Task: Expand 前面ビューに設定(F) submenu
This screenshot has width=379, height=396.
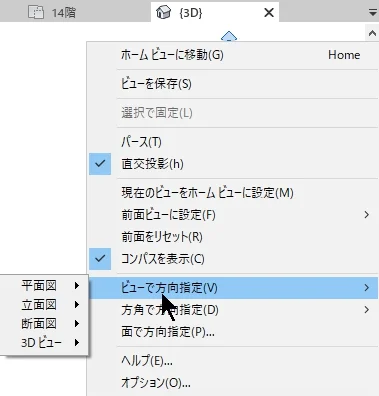Action: click(233, 215)
